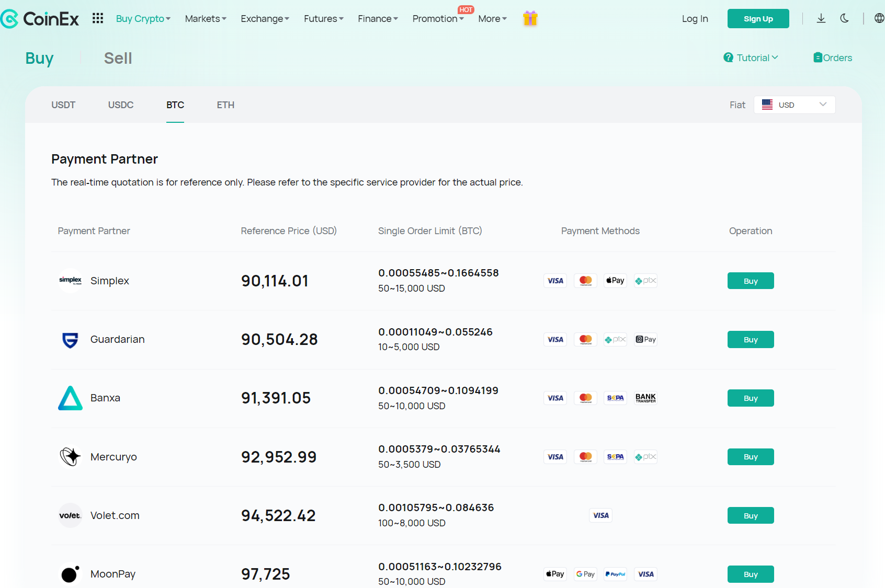
Task: Toggle dark mode with the moon icon
Action: click(844, 18)
